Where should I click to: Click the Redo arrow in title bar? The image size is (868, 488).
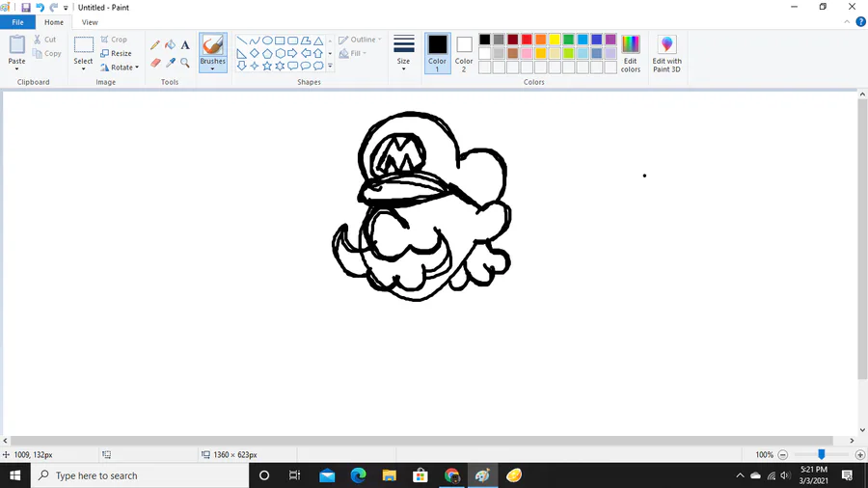[x=54, y=7]
